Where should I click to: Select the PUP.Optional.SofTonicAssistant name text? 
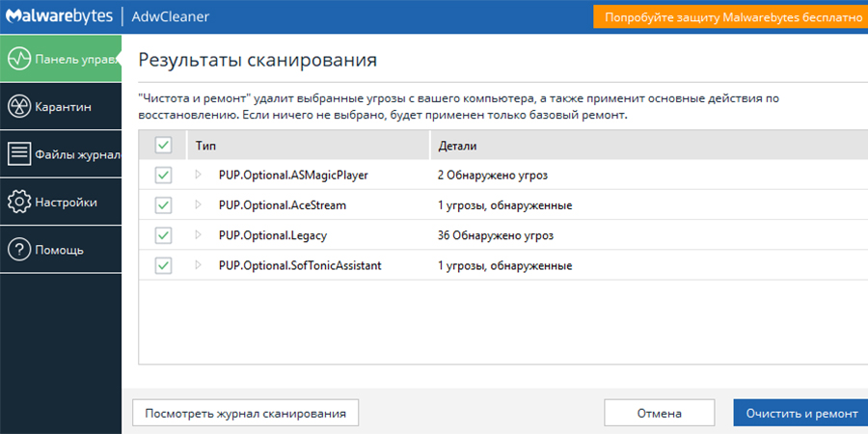(300, 266)
